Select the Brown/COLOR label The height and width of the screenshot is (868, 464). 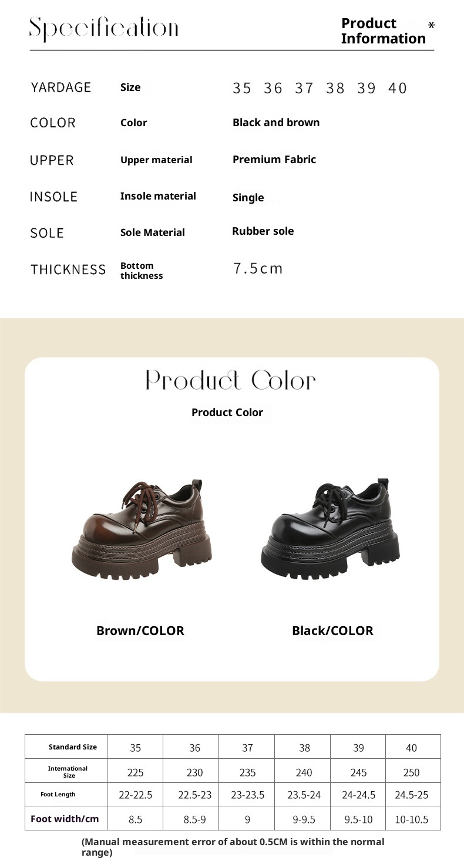140,631
